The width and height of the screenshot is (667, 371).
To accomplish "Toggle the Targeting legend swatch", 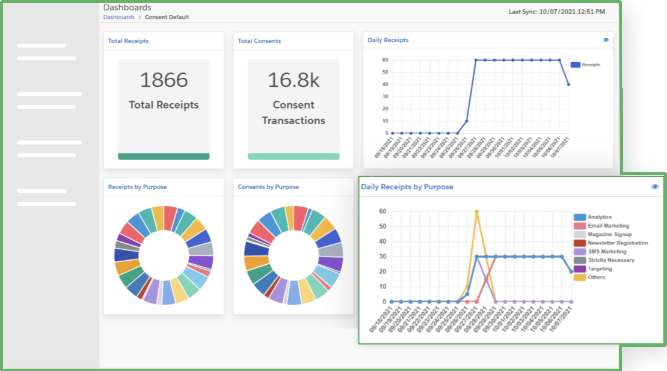I will pos(579,269).
